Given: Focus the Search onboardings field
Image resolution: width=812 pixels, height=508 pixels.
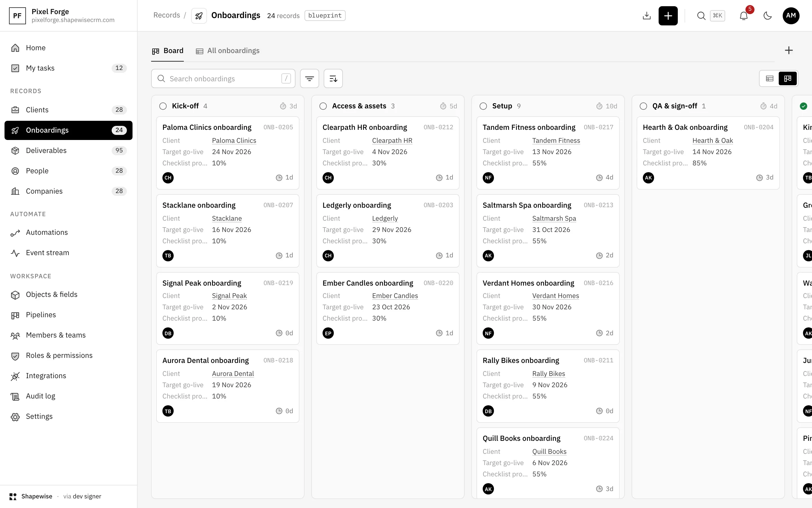Looking at the screenshot, I should tap(223, 79).
